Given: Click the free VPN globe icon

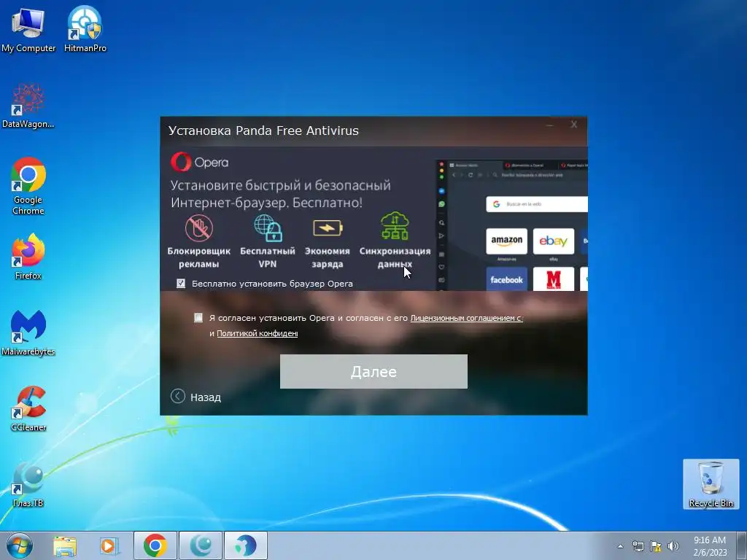Looking at the screenshot, I should 268,227.
